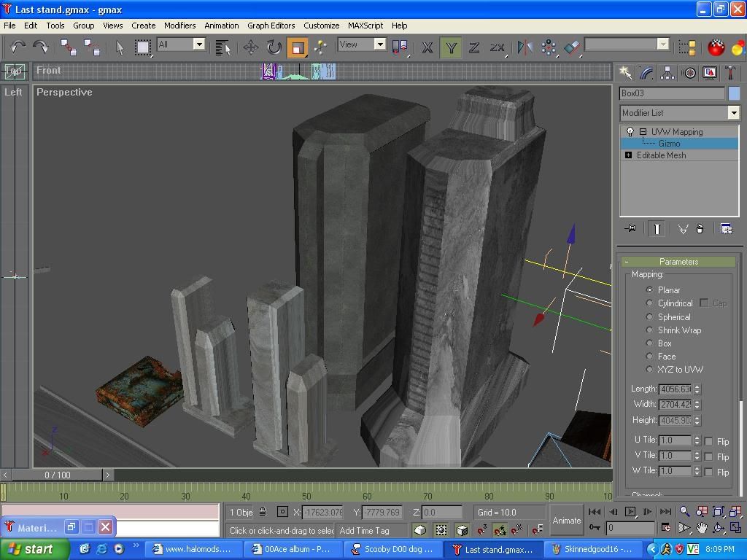
Task: Restrict transform to the Y axis
Action: tap(451, 47)
